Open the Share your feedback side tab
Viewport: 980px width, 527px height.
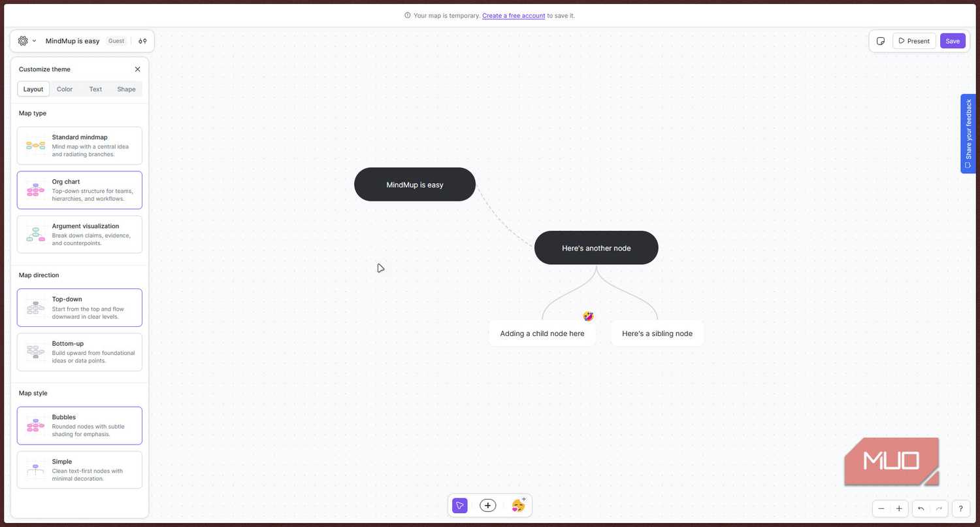click(968, 134)
